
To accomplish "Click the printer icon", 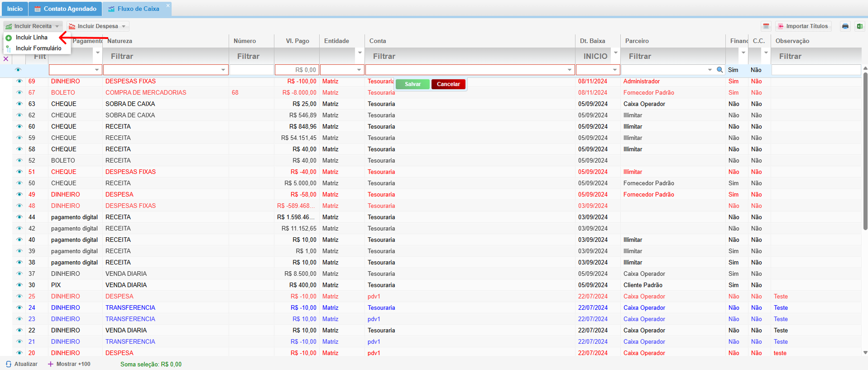I will click(845, 26).
